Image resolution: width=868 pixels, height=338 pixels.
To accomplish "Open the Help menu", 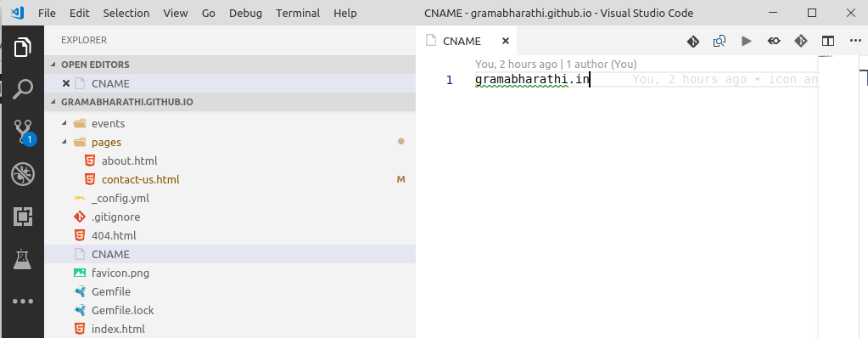I will pos(344,13).
